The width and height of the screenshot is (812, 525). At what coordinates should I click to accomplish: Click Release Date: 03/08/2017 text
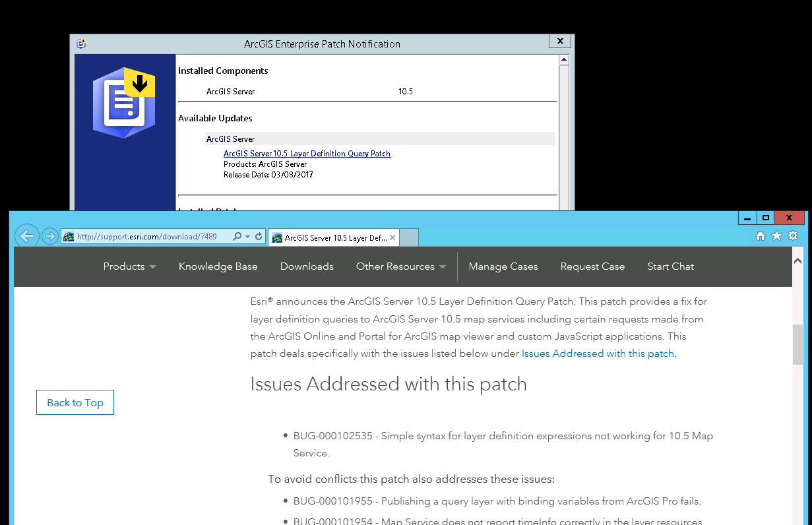(x=268, y=175)
